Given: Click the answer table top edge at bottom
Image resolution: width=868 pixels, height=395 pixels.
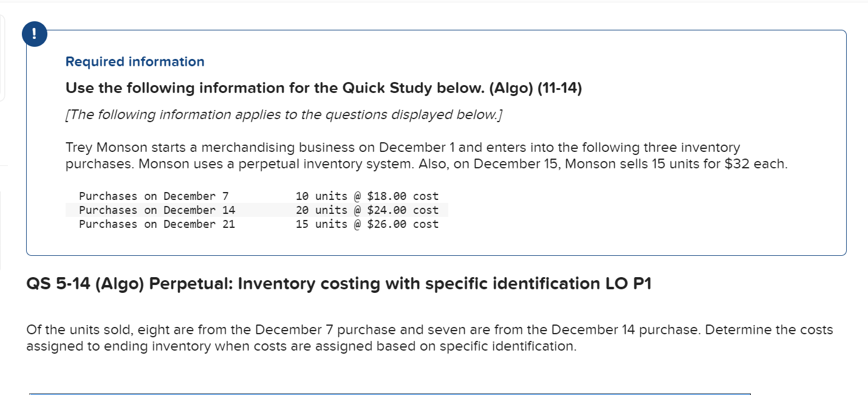Looking at the screenshot, I should pos(390,393).
